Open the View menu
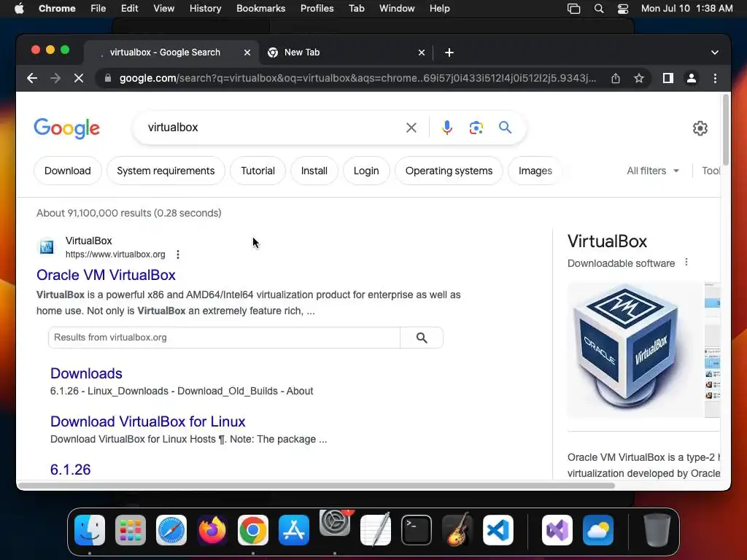This screenshot has height=560, width=747. (x=163, y=9)
